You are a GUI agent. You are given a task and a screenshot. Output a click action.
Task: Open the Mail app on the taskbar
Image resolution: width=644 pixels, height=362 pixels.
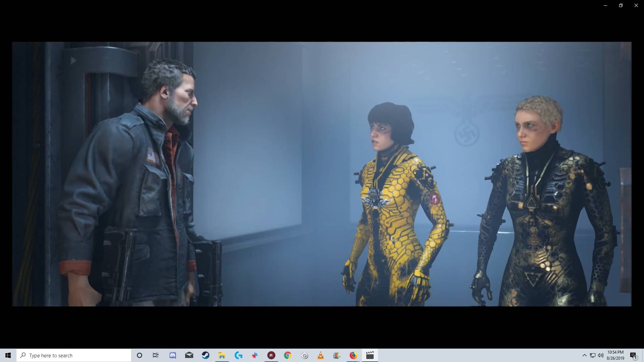pyautogui.click(x=189, y=355)
